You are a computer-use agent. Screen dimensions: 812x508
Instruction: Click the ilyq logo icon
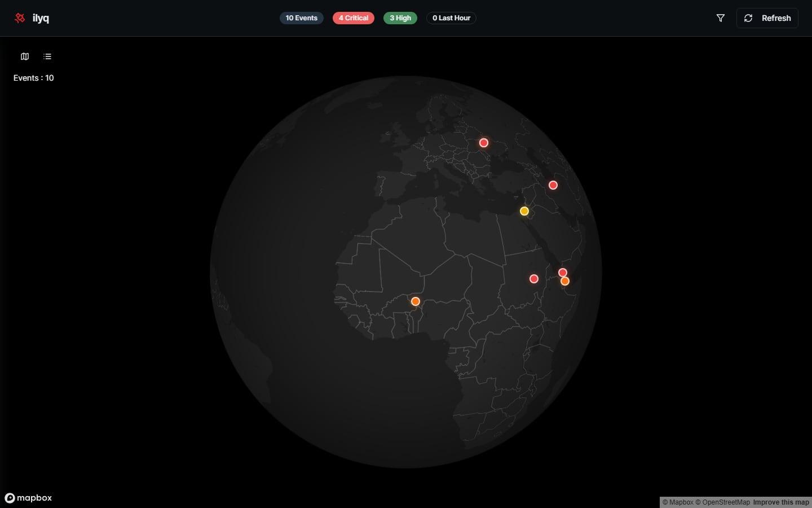(20, 18)
